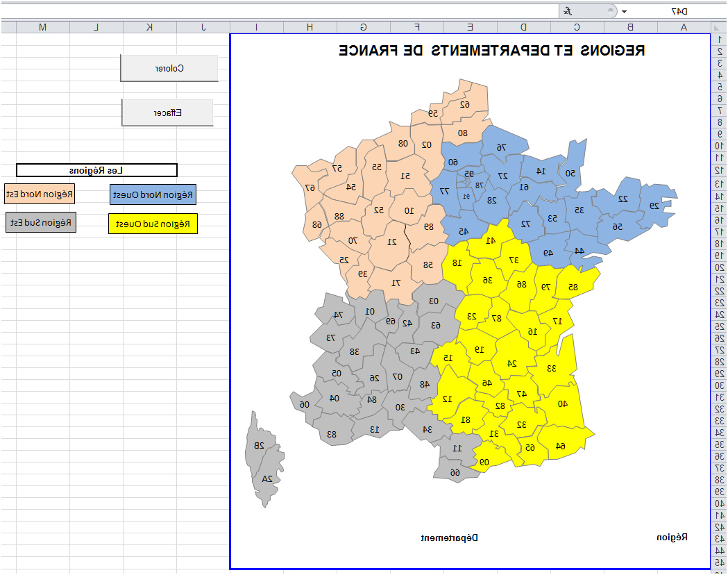This screenshot has width=728, height=575.
Task: Click department 50 on the map
Action: click(x=570, y=173)
